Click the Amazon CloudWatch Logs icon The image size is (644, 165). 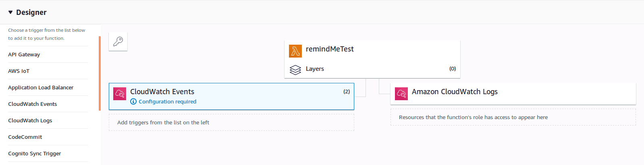[x=401, y=94]
